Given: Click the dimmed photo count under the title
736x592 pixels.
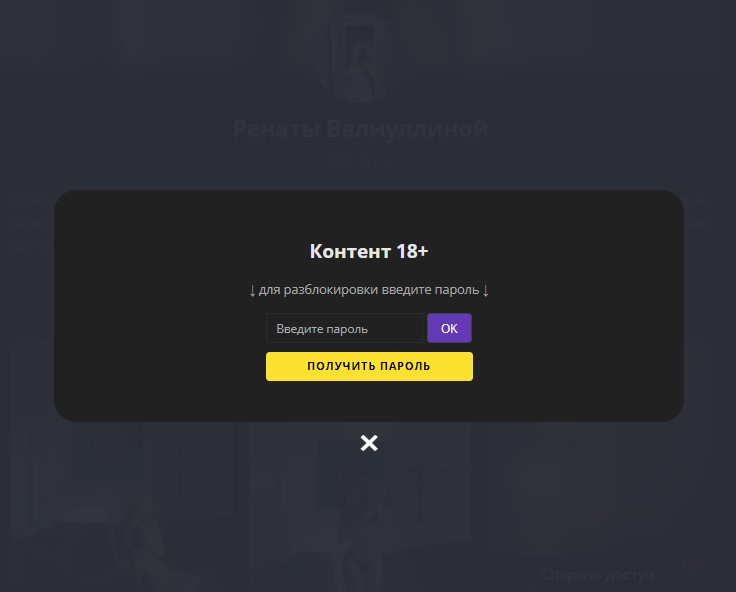Looking at the screenshot, I should pyautogui.click(x=360, y=161).
